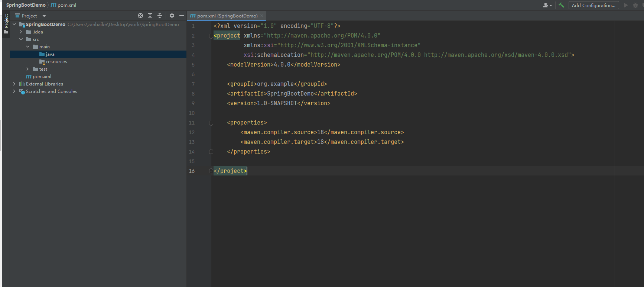
Task: Hide the Project tool window with minus icon
Action: pyautogui.click(x=182, y=16)
